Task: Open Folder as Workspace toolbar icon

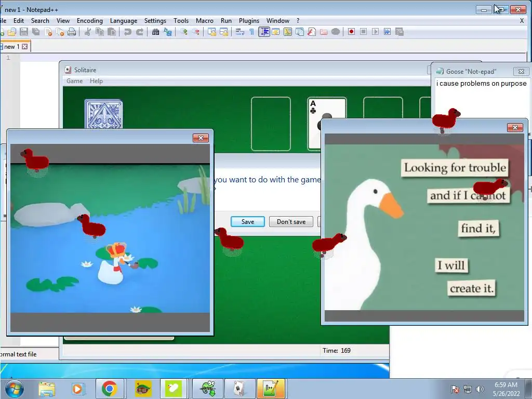Action: click(324, 32)
